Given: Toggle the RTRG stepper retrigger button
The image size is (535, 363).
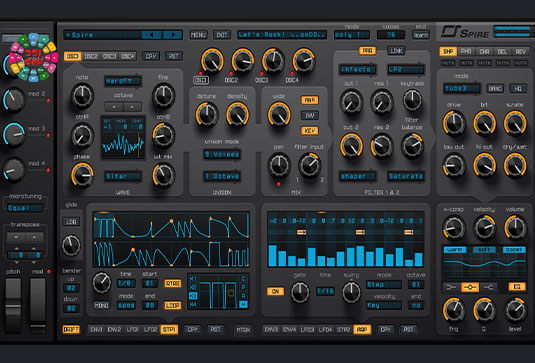Looking at the screenshot, I should pyautogui.click(x=173, y=284).
